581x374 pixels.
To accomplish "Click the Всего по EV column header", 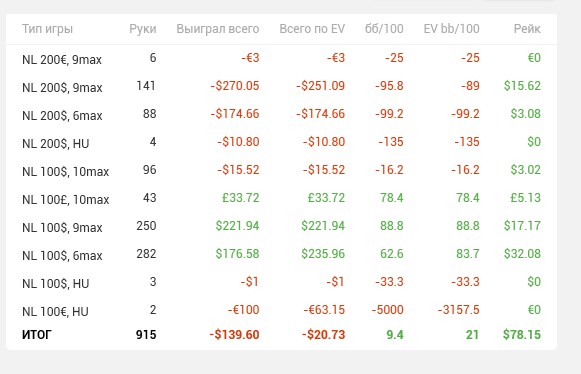I will (x=312, y=29).
